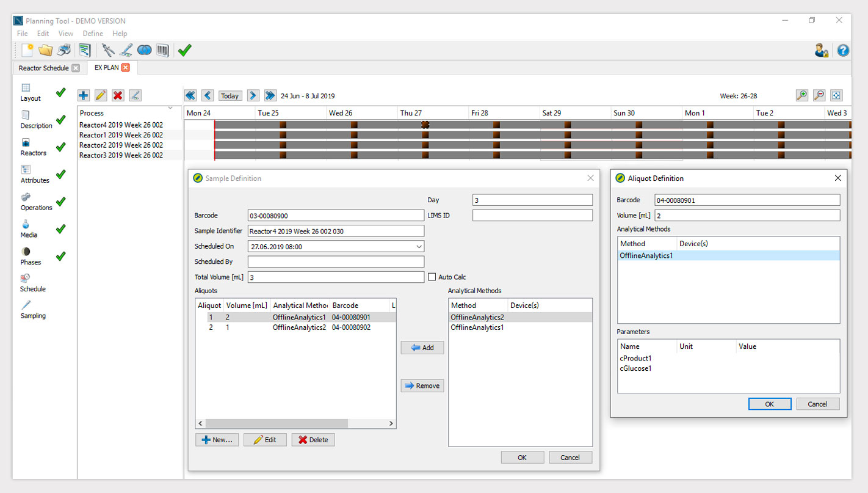Click the Volume [mL] field in Aliquot Definition

pos(747,215)
